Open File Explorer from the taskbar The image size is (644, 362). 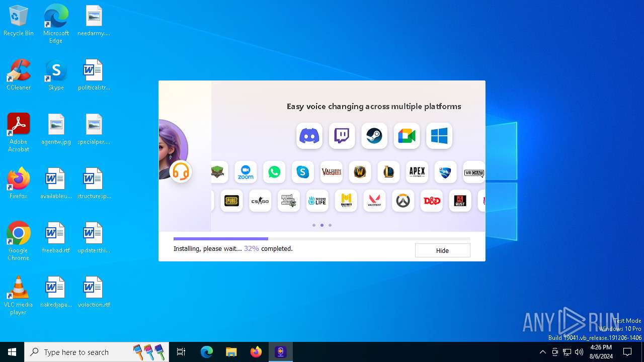(x=231, y=352)
